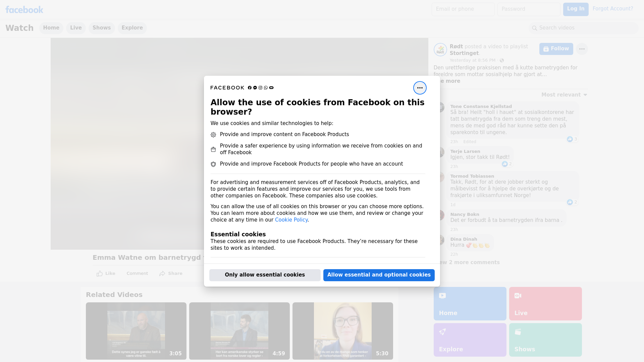Open the 5:30 related video thumbnail

pos(342,330)
